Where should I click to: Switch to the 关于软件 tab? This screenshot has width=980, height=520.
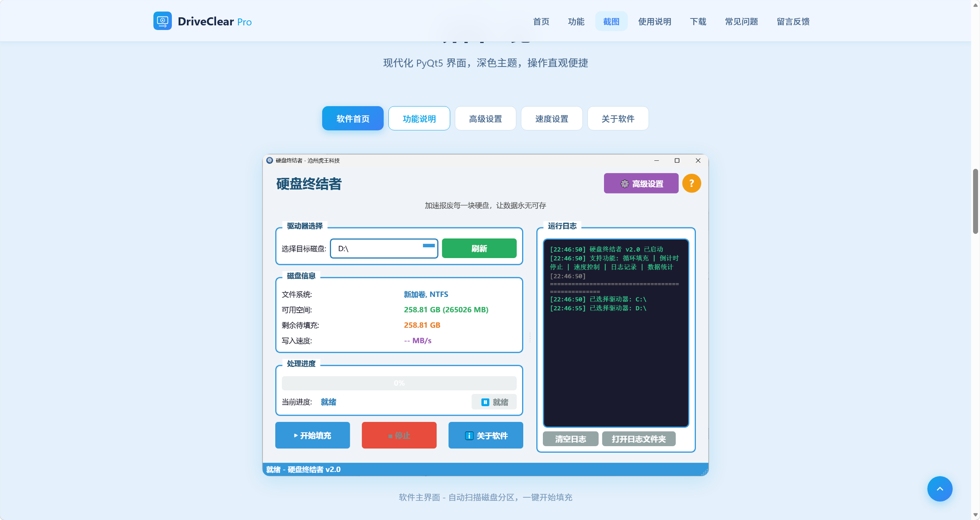tap(618, 118)
